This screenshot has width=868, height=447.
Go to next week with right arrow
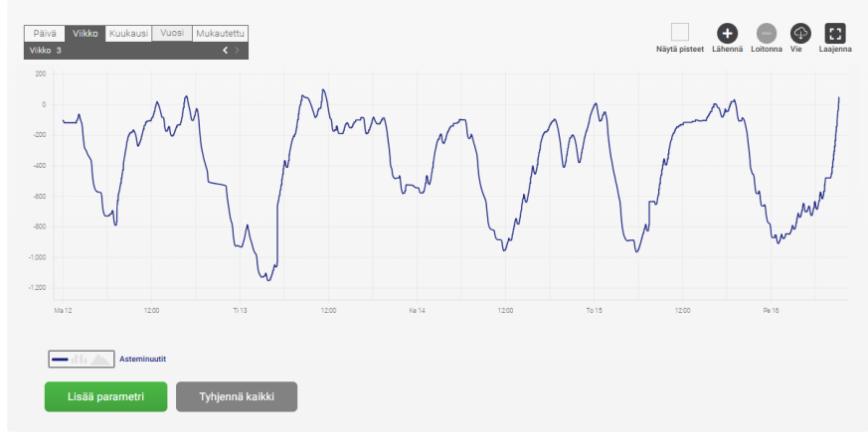[237, 50]
